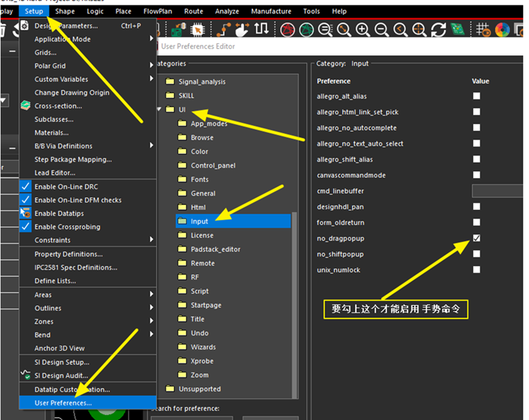Select User Preferences menu entry
This screenshot has height=420, width=529.
tap(88, 403)
